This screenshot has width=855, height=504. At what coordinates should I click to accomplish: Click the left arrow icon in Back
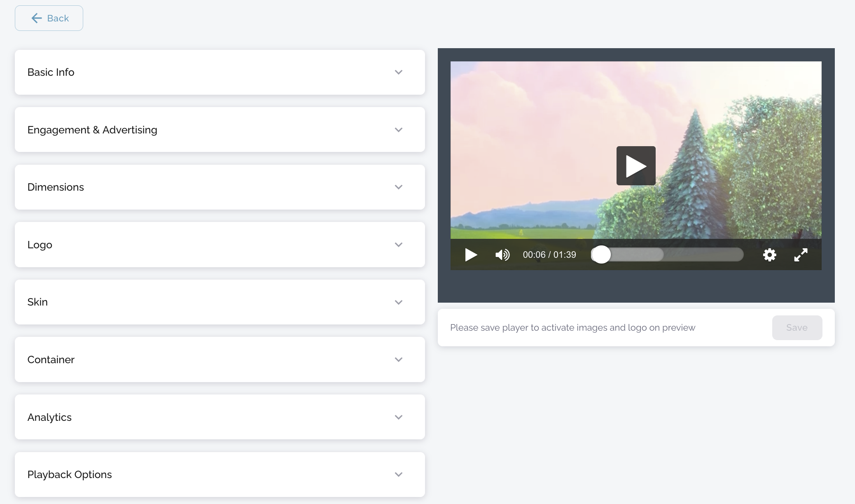coord(37,18)
